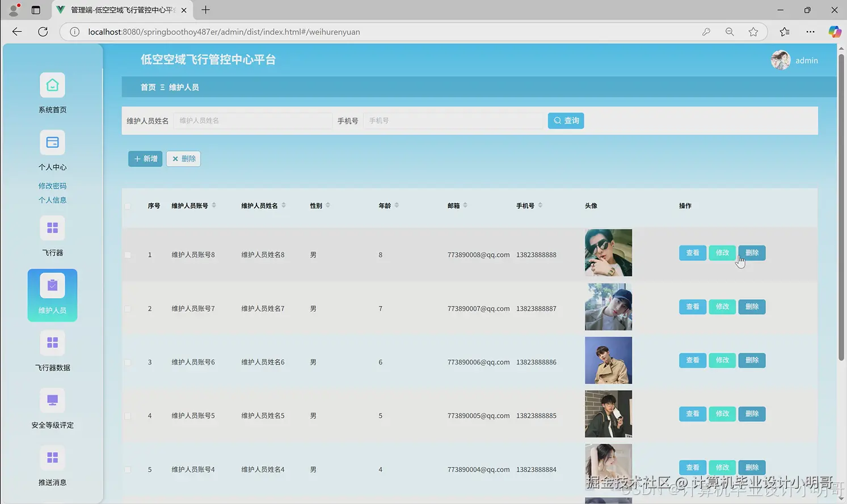Open the browser profile icon

tap(14, 10)
